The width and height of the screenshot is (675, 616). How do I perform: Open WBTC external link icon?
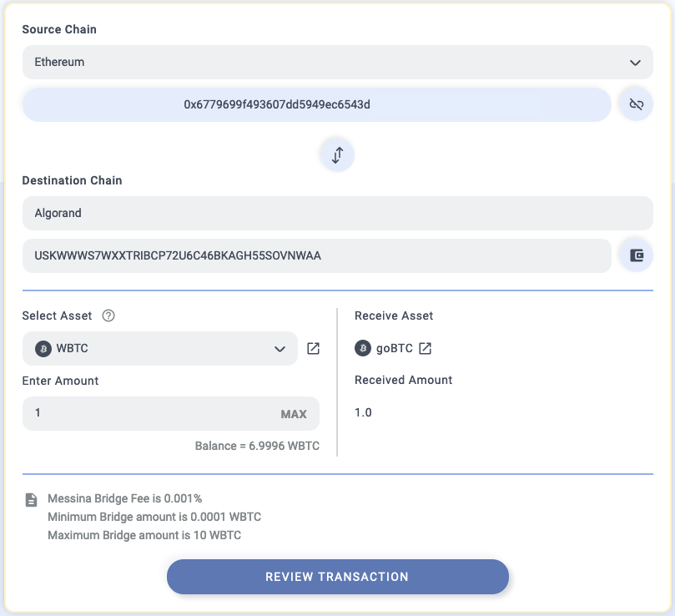[x=313, y=349]
